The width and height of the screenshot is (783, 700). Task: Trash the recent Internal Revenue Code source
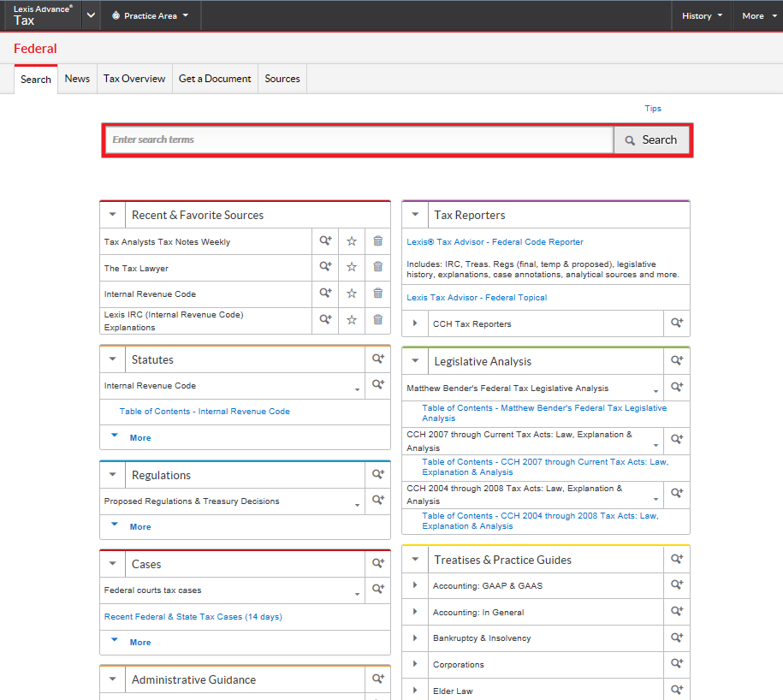click(378, 294)
